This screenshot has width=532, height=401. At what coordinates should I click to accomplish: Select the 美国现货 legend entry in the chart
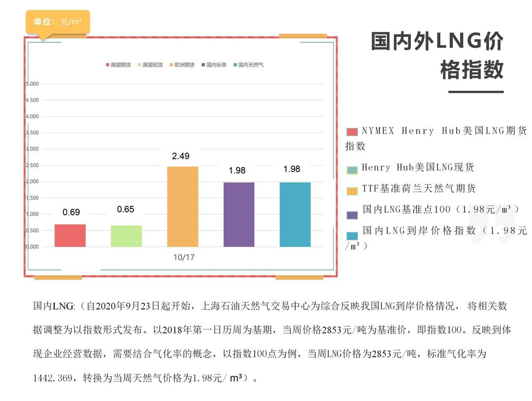[x=150, y=65]
